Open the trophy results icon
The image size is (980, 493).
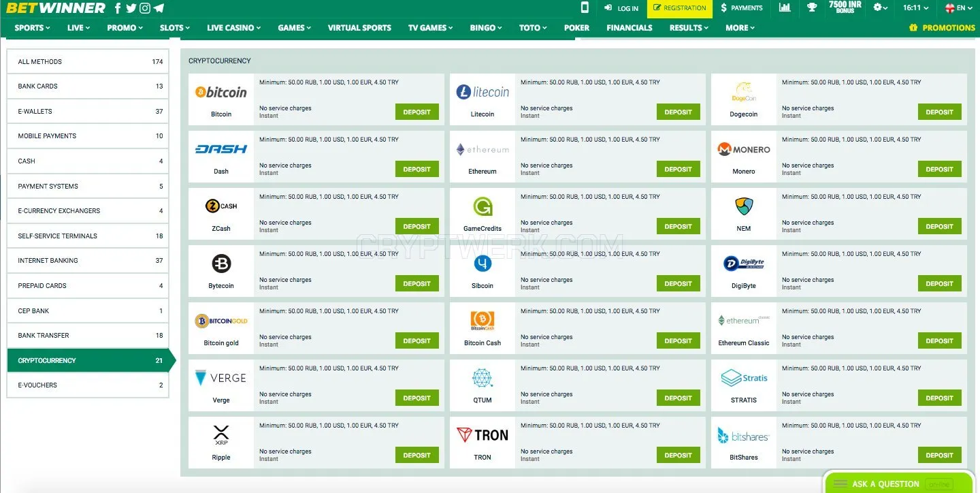point(812,7)
